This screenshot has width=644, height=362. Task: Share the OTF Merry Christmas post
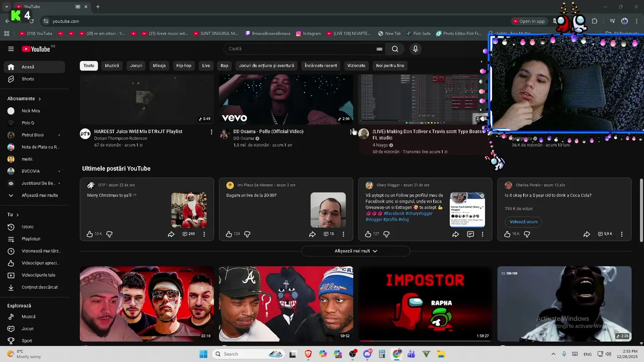tap(171, 234)
